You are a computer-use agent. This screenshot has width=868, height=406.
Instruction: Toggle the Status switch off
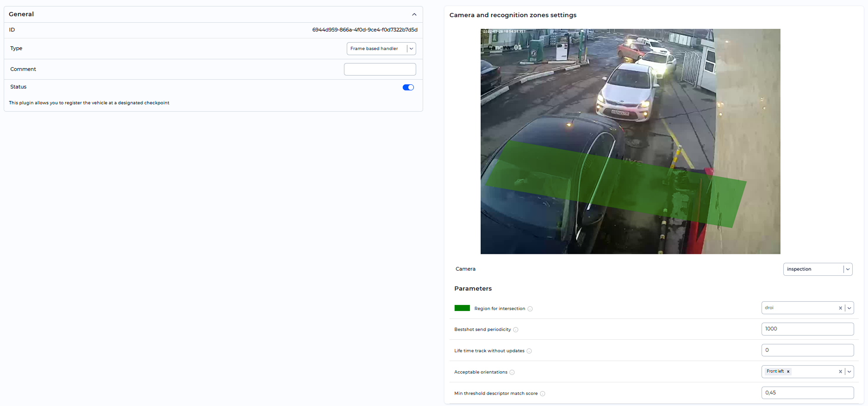click(408, 88)
